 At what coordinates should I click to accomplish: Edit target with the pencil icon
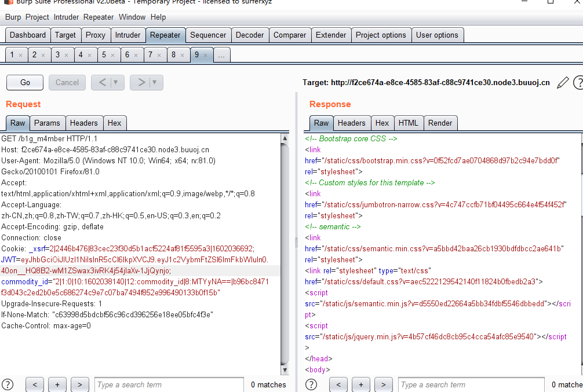(x=563, y=82)
